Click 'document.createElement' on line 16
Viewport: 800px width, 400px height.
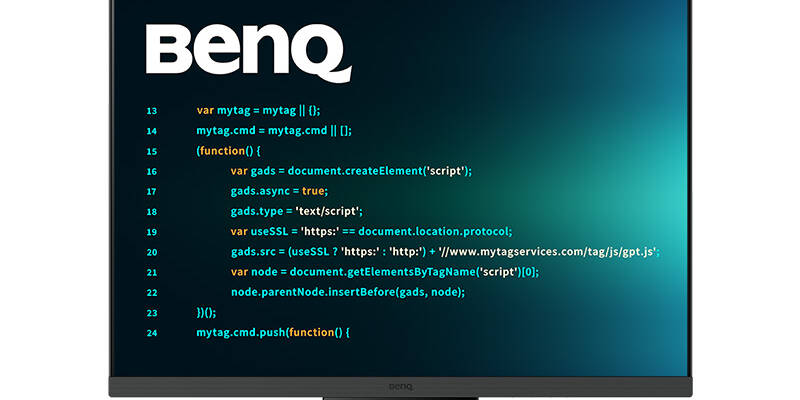(356, 171)
